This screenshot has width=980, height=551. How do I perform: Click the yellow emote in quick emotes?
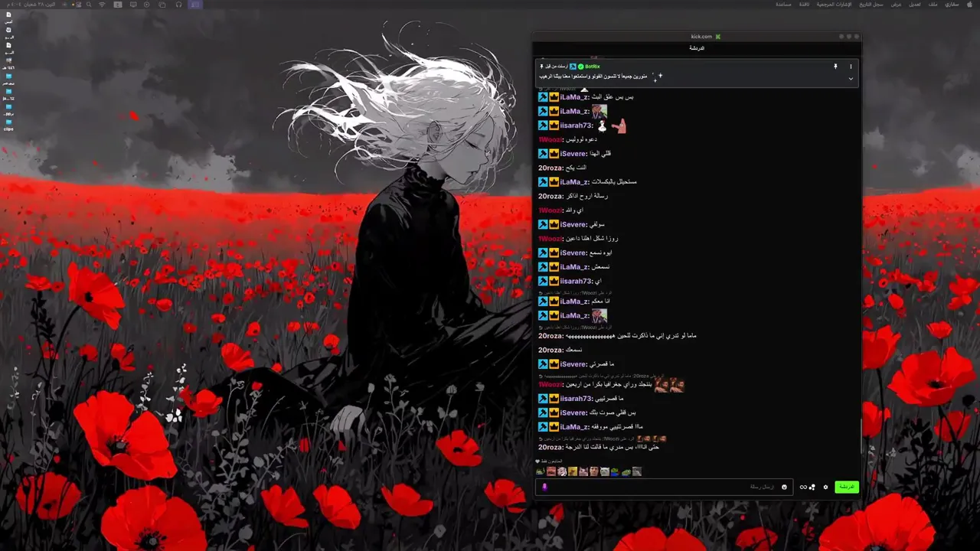click(573, 471)
